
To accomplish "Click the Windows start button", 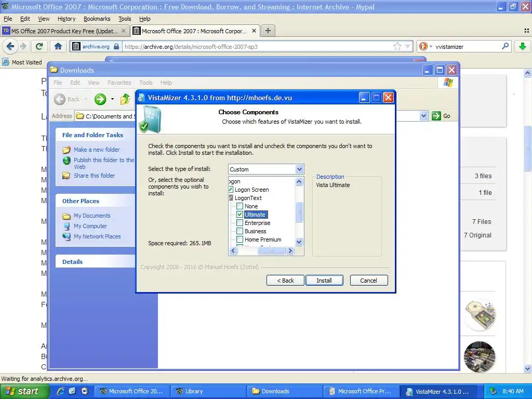I will [24, 391].
